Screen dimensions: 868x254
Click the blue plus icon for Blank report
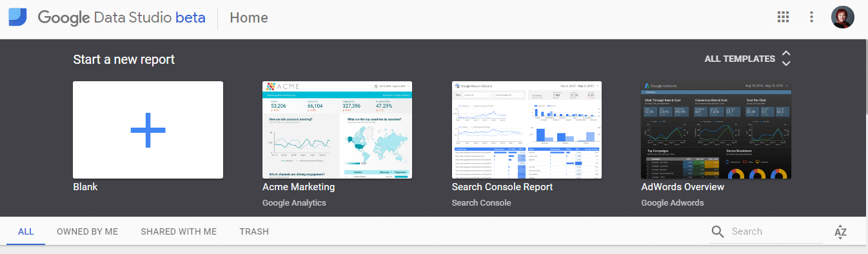coord(148,130)
